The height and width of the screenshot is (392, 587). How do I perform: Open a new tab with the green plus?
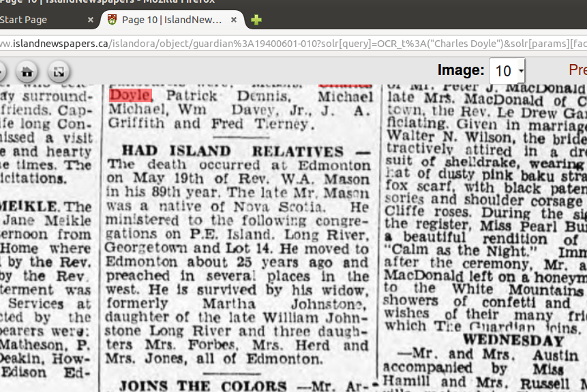tap(256, 20)
